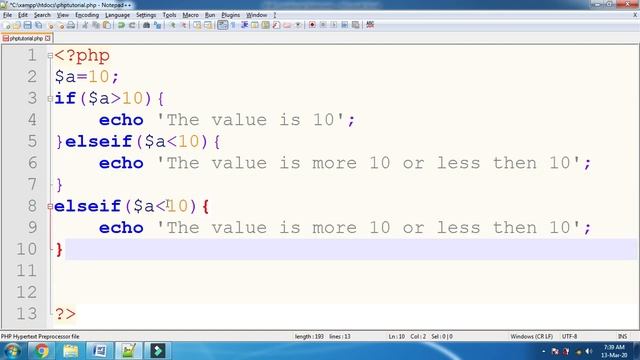
Task: Collapse the fold marker on line 1
Action: (x=50, y=56)
